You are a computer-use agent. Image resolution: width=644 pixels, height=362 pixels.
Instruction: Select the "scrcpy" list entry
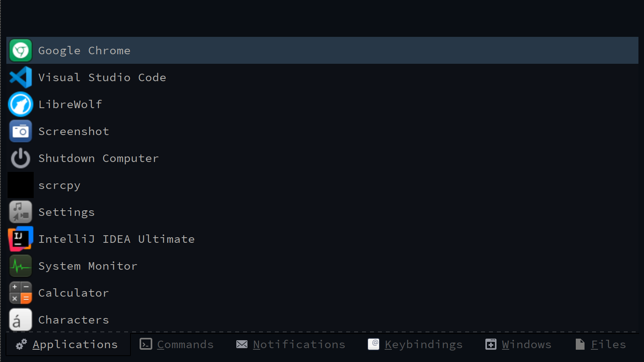click(x=322, y=185)
